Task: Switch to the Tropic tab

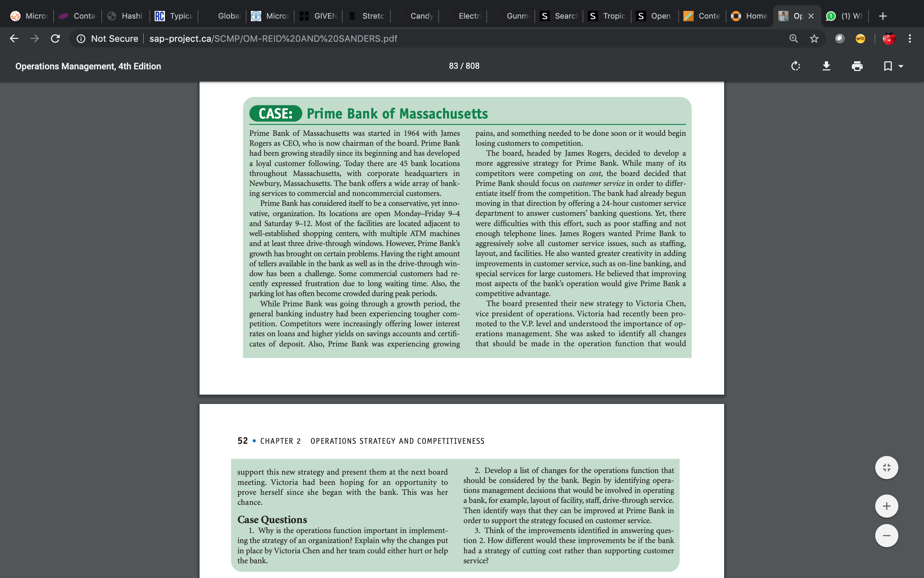Action: 607,16
